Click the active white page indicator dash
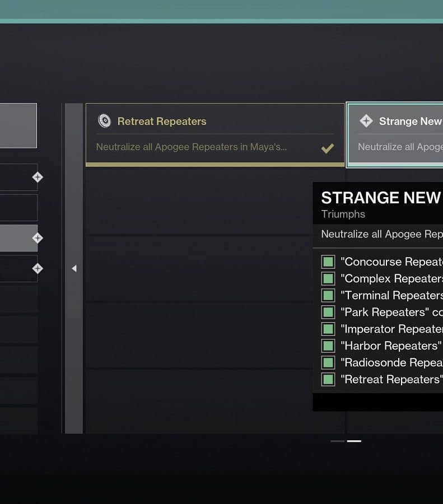This screenshot has height=504, width=443. tap(354, 441)
